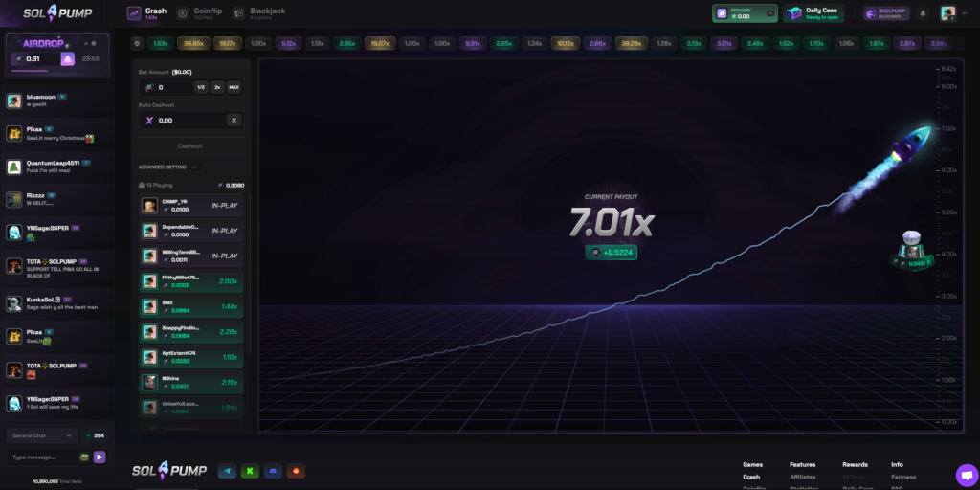Screen dimensions: 980x490
Task: Open the Crash game tab
Action: tap(147, 13)
